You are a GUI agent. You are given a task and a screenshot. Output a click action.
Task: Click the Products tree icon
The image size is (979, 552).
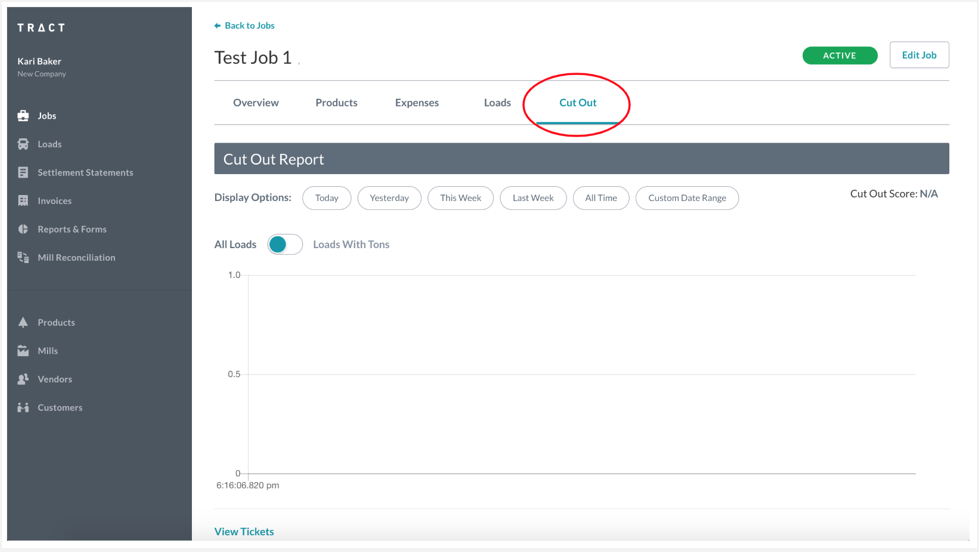pos(23,323)
